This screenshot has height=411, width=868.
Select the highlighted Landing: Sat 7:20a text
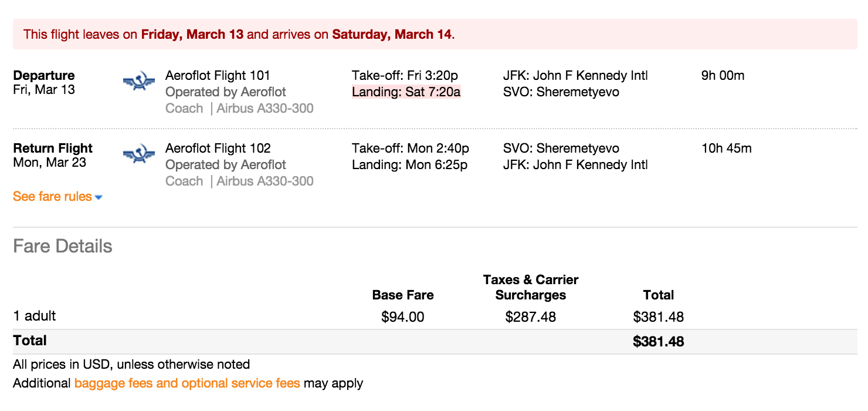coord(406,92)
